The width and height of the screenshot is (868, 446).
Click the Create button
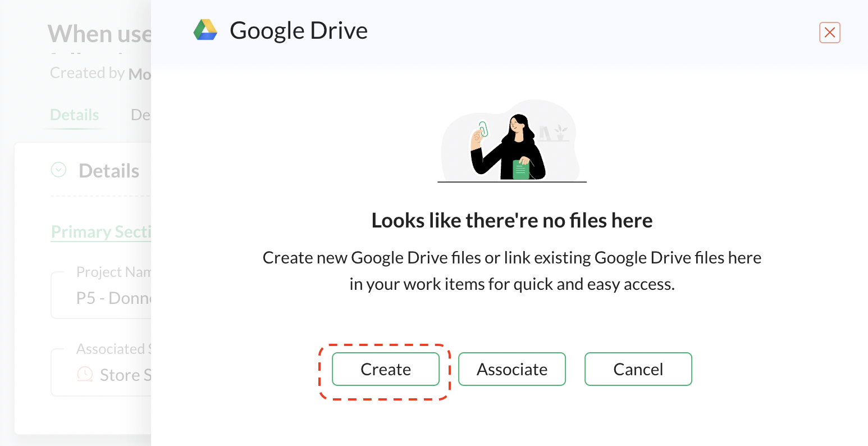386,369
